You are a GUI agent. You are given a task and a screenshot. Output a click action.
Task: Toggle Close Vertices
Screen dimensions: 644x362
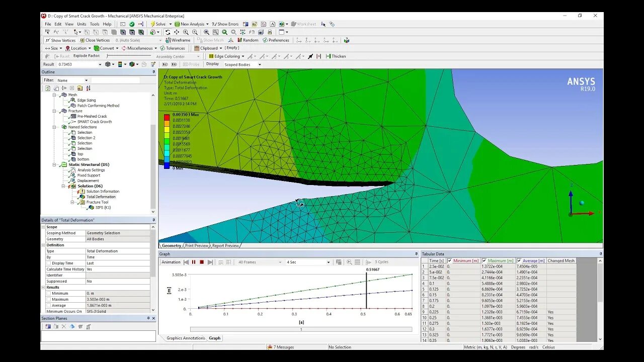coord(95,40)
